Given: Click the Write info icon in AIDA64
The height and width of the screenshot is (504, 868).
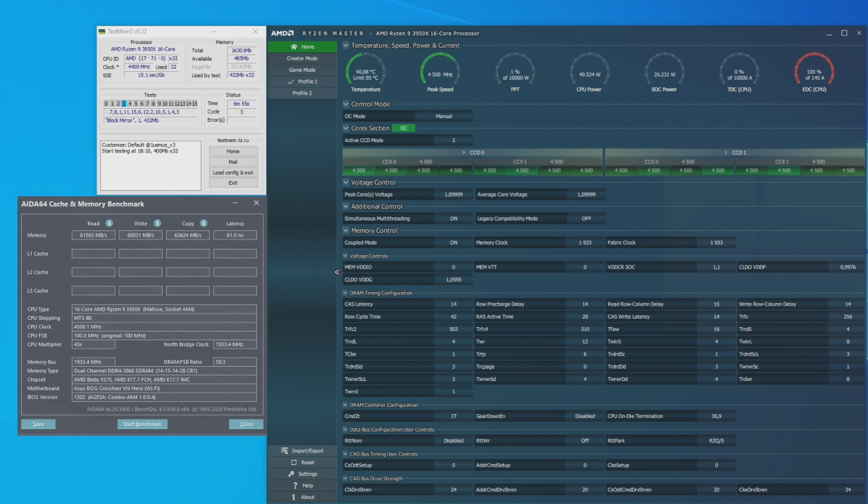Looking at the screenshot, I should pyautogui.click(x=157, y=223).
